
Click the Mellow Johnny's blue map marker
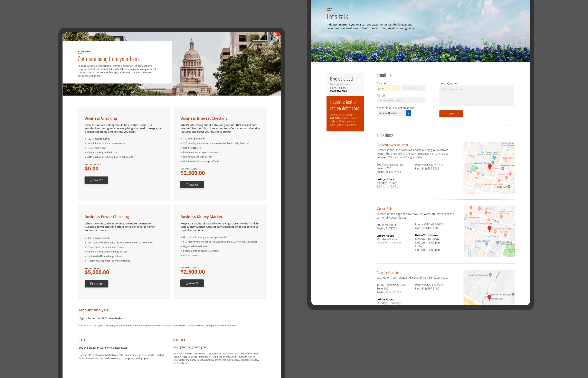[x=486, y=244]
